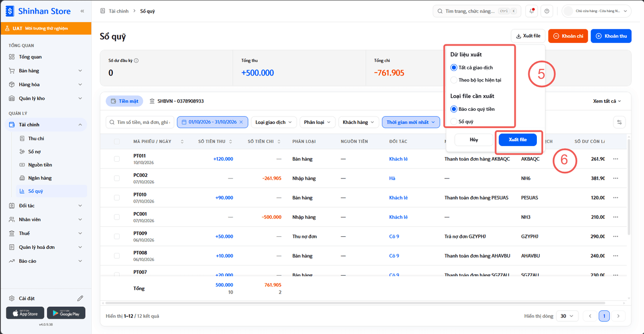This screenshot has height=334, width=644.
Task: Open the Khách hàng filter dropdown
Action: 358,122
